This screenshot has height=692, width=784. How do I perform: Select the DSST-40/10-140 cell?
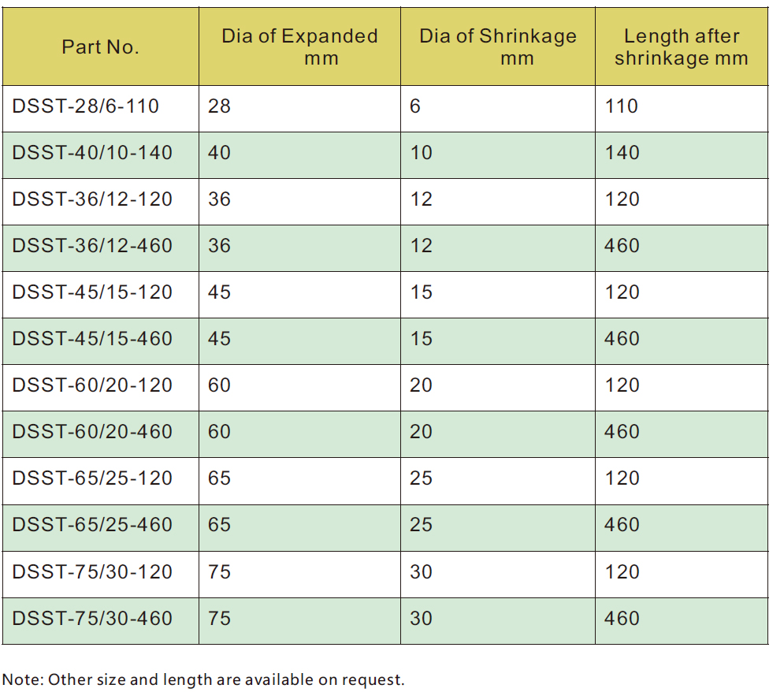[x=92, y=152]
